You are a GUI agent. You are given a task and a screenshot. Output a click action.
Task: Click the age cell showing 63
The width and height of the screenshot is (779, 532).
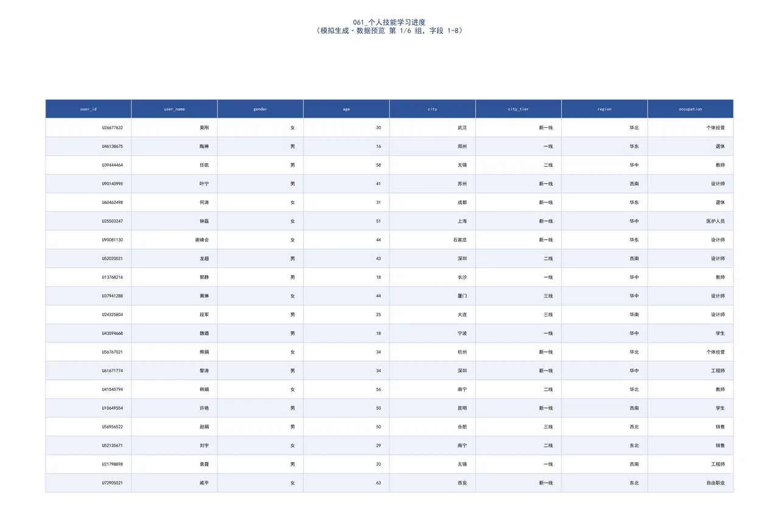(x=346, y=483)
